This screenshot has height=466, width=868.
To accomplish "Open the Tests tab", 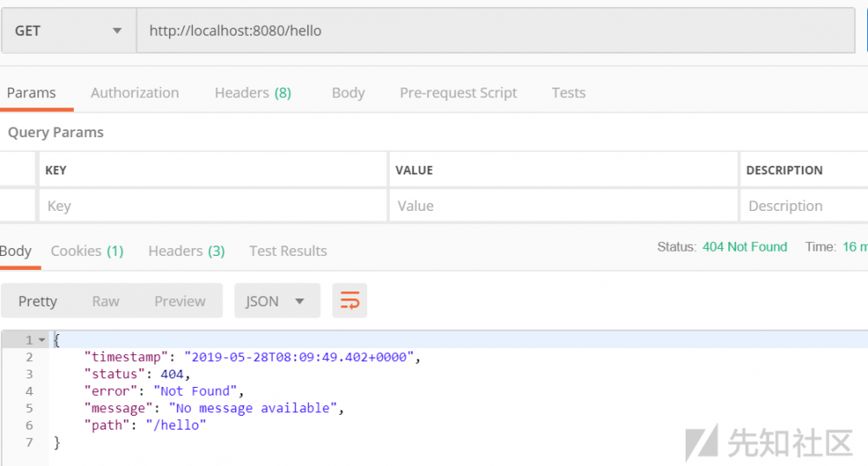I will tap(569, 93).
